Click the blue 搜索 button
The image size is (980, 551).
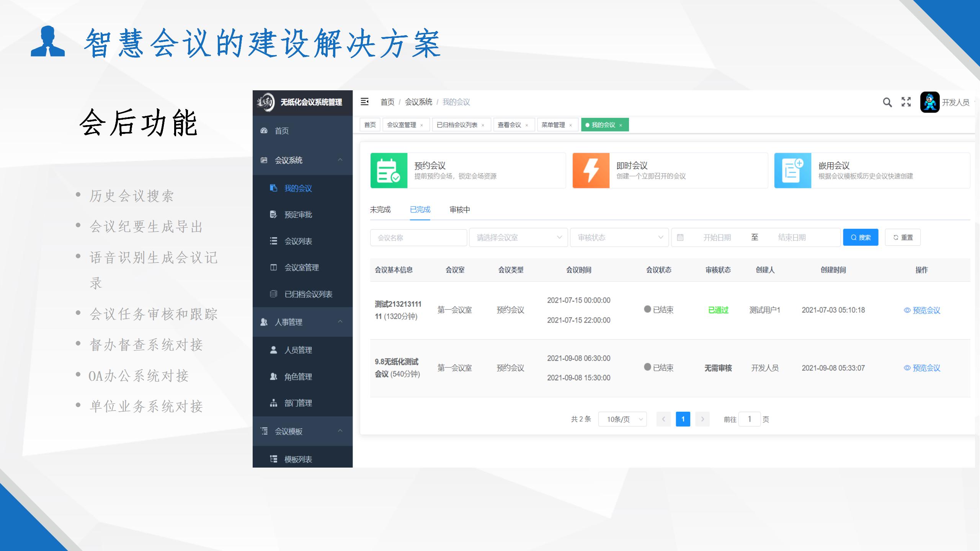(860, 238)
